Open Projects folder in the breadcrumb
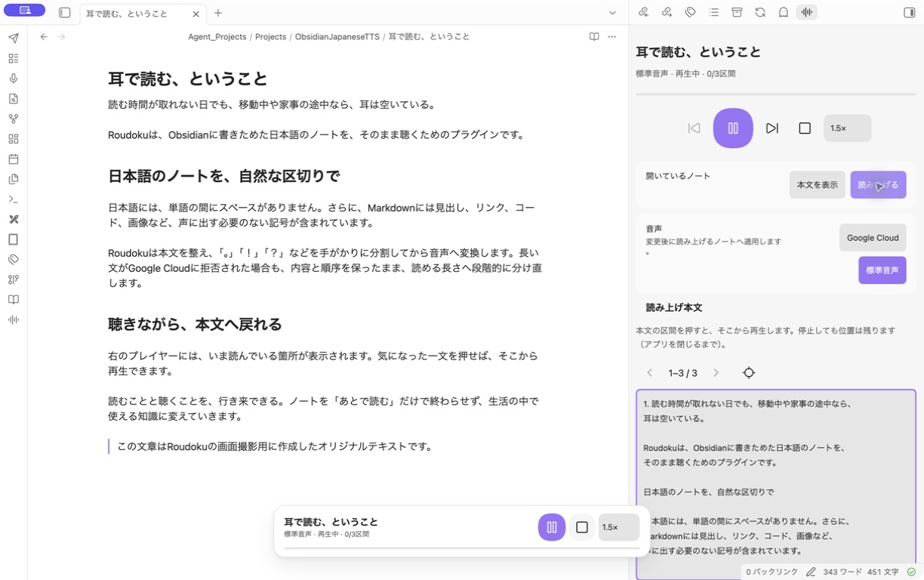Image resolution: width=924 pixels, height=580 pixels. click(270, 36)
